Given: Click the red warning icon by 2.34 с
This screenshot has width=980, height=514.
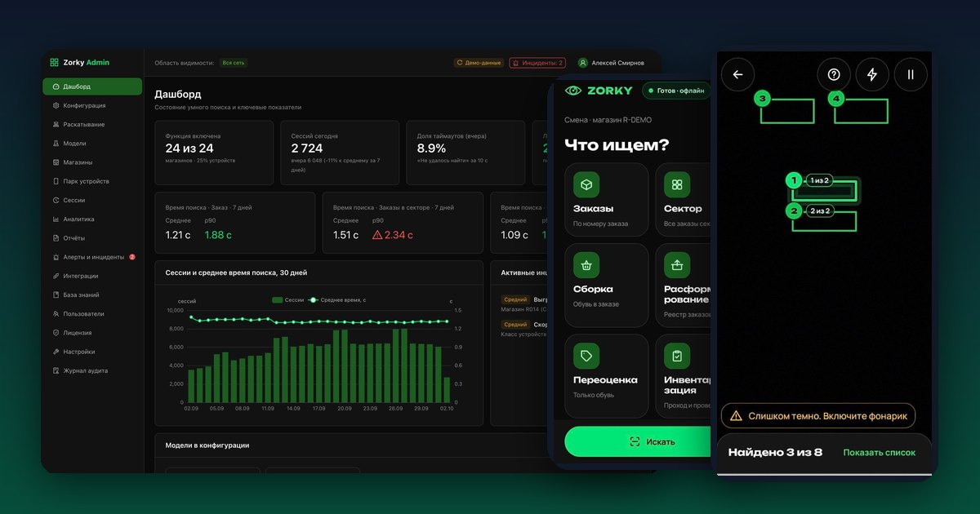Looking at the screenshot, I should pos(377,235).
